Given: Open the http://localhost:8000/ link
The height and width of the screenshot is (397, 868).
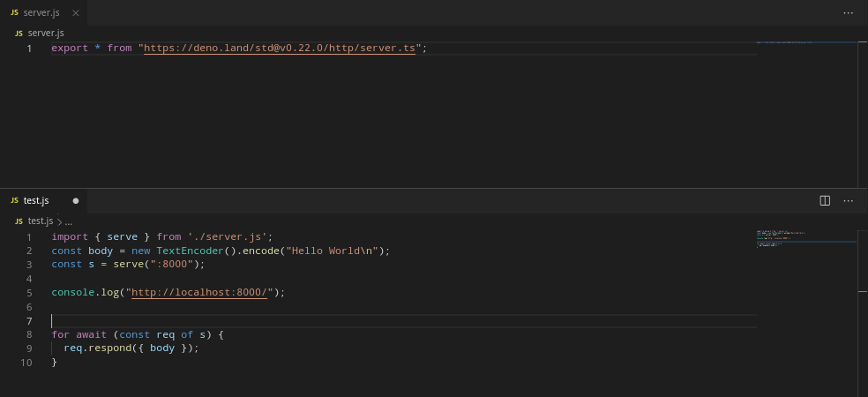Looking at the screenshot, I should [199, 292].
